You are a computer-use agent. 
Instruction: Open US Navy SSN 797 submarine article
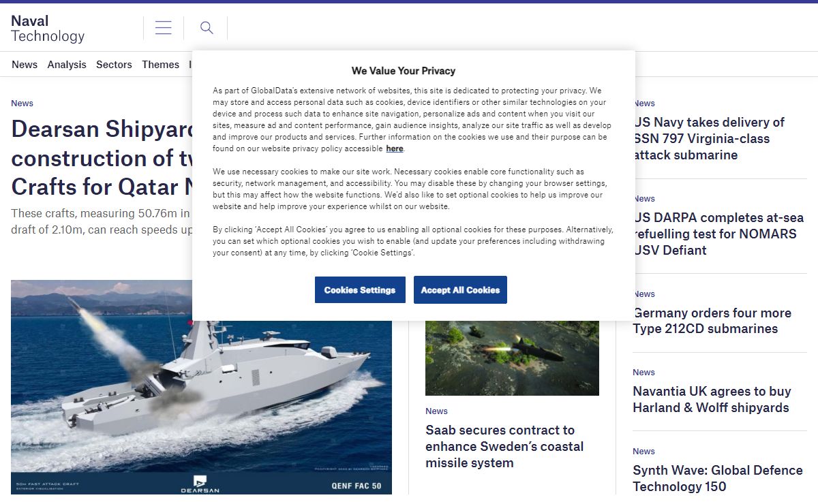(x=709, y=138)
